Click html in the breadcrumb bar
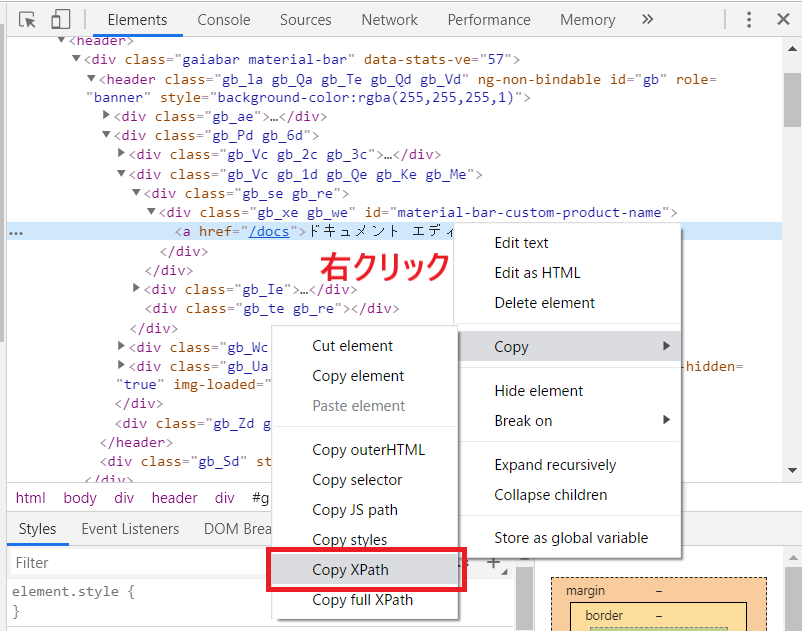Screen dimensions: 802x631 (31, 498)
